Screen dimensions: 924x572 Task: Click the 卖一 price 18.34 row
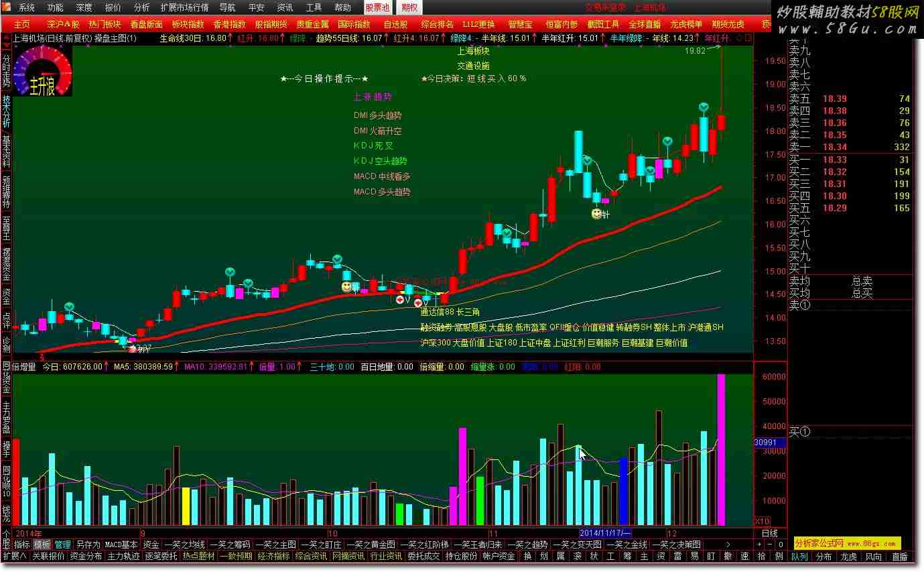[x=850, y=147]
